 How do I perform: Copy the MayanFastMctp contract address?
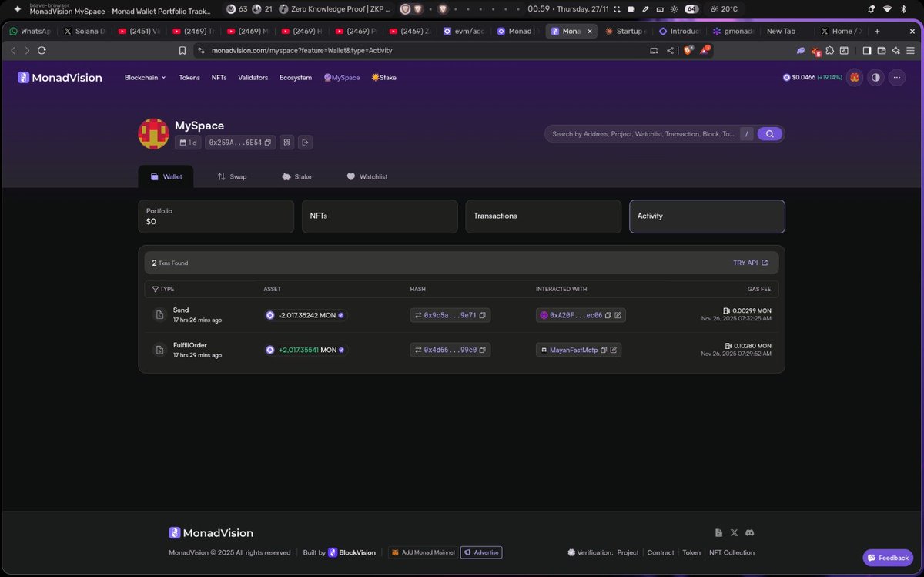tap(604, 350)
